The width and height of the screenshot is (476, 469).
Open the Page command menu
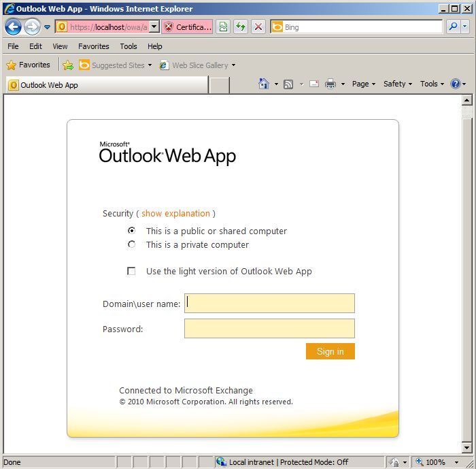pyautogui.click(x=364, y=84)
